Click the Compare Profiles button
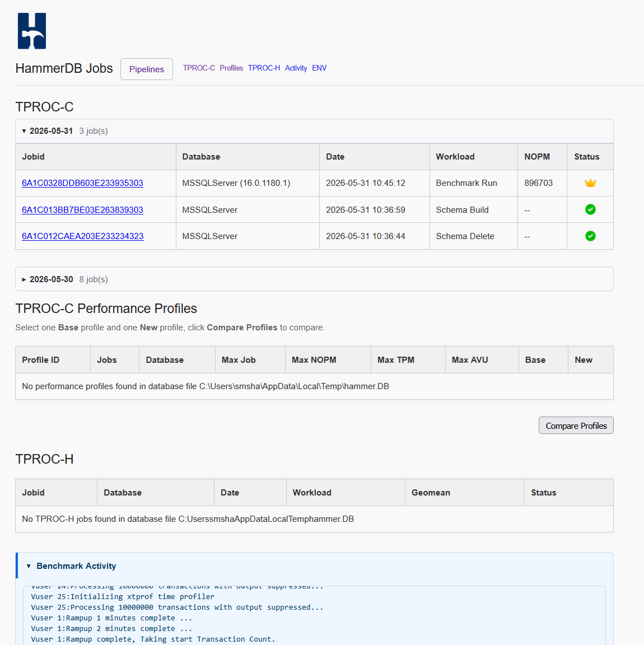This screenshot has height=645, width=644. click(576, 426)
